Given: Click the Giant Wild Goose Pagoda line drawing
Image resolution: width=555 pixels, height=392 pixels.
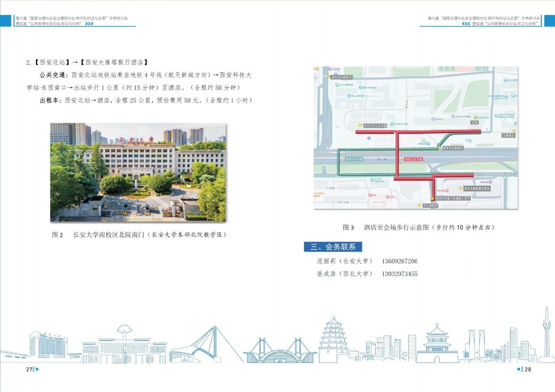Looking at the screenshot, I should click(333, 340).
